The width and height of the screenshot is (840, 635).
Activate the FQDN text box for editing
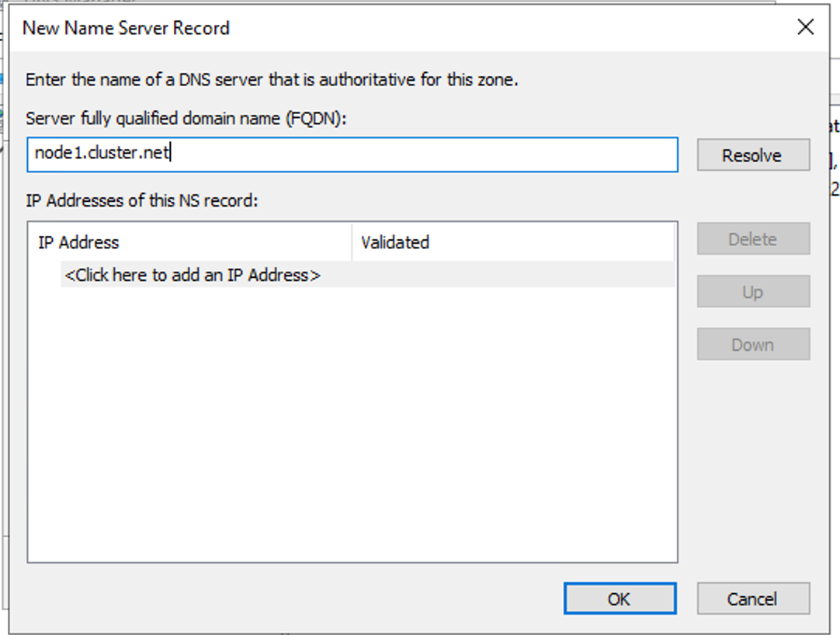(x=353, y=154)
